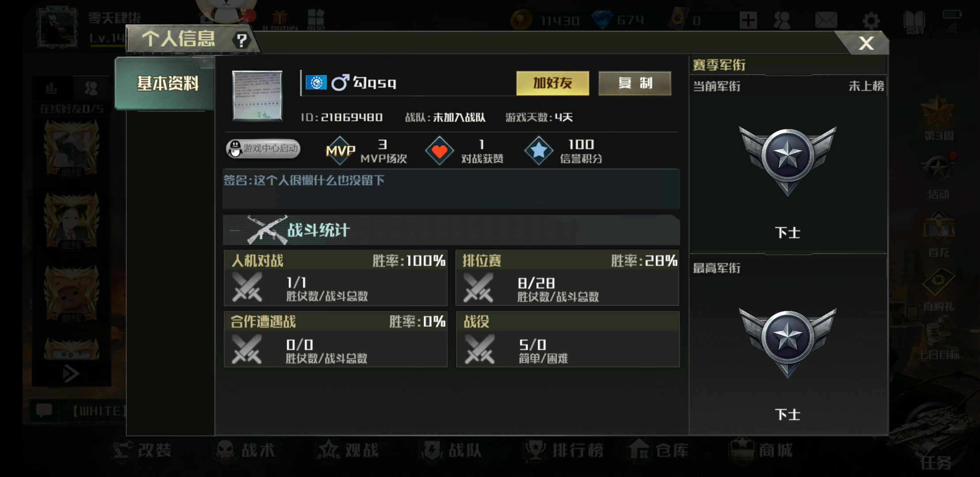Click the current rank 下士 badge

pyautogui.click(x=788, y=161)
